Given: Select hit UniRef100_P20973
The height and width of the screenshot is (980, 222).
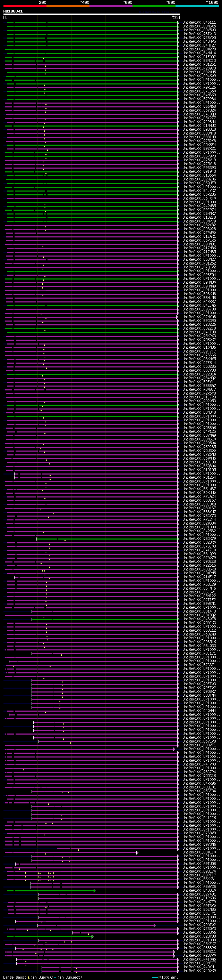Looking at the screenshot, I should [x=199, y=68].
